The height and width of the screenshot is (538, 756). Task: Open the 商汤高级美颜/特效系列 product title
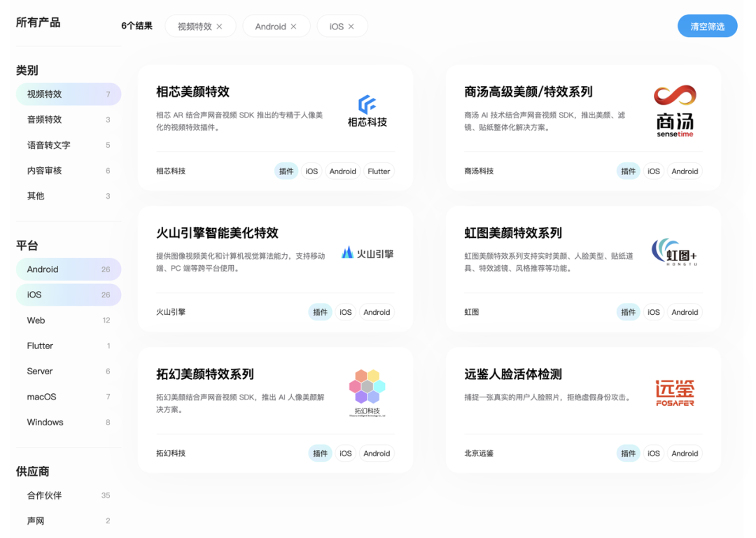(528, 92)
